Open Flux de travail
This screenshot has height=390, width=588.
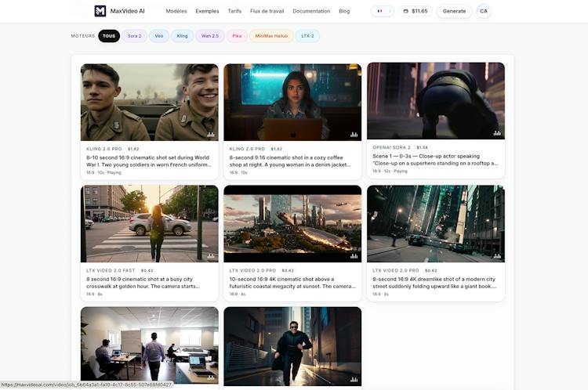(267, 11)
